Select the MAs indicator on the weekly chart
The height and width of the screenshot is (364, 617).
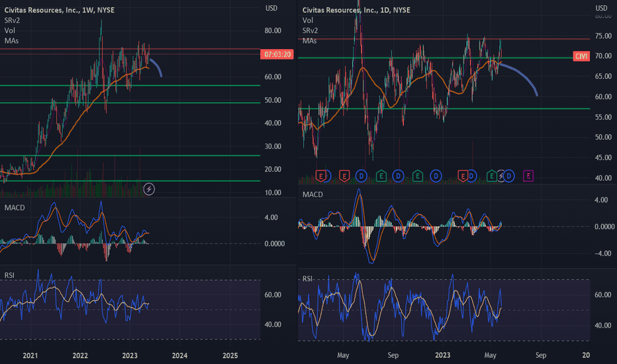(x=11, y=40)
